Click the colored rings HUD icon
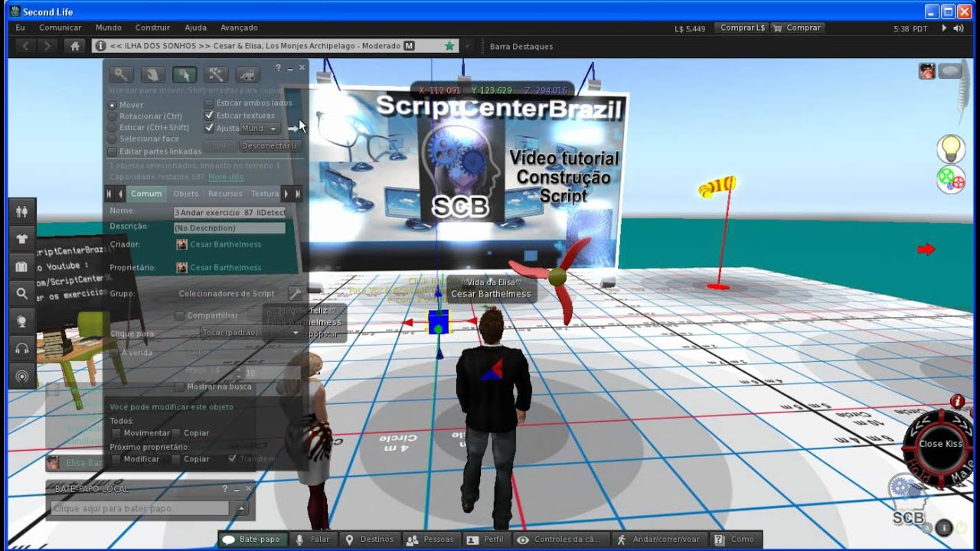 [x=951, y=180]
